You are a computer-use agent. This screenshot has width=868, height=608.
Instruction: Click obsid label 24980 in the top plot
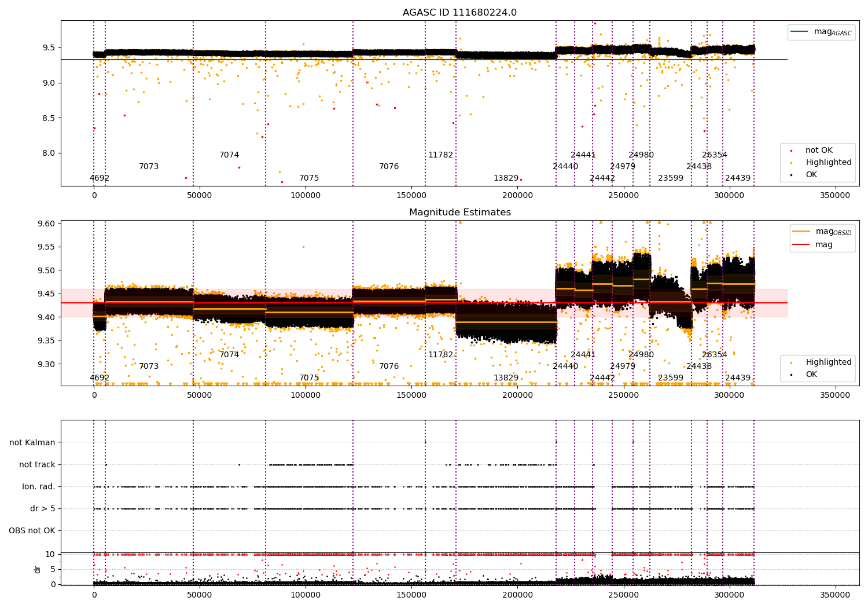(x=641, y=155)
